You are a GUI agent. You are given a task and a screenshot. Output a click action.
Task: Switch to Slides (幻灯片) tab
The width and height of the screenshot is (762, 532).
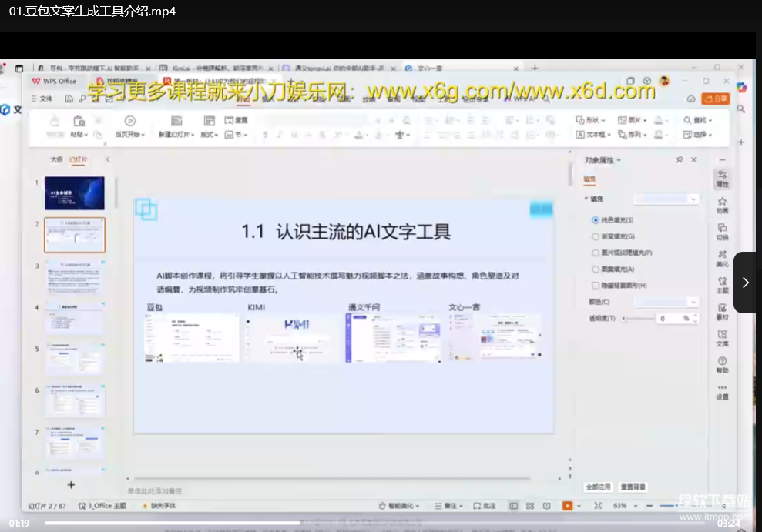(79, 159)
